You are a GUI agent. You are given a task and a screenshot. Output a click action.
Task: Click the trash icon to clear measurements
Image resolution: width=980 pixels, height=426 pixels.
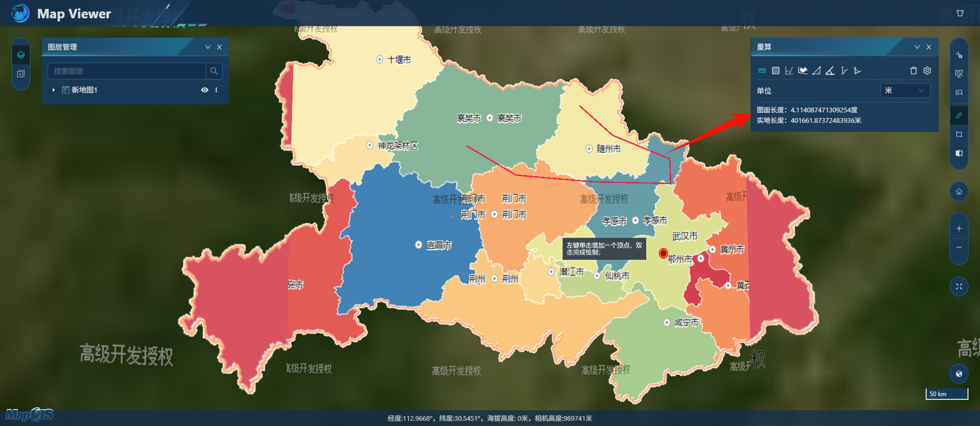click(x=913, y=71)
